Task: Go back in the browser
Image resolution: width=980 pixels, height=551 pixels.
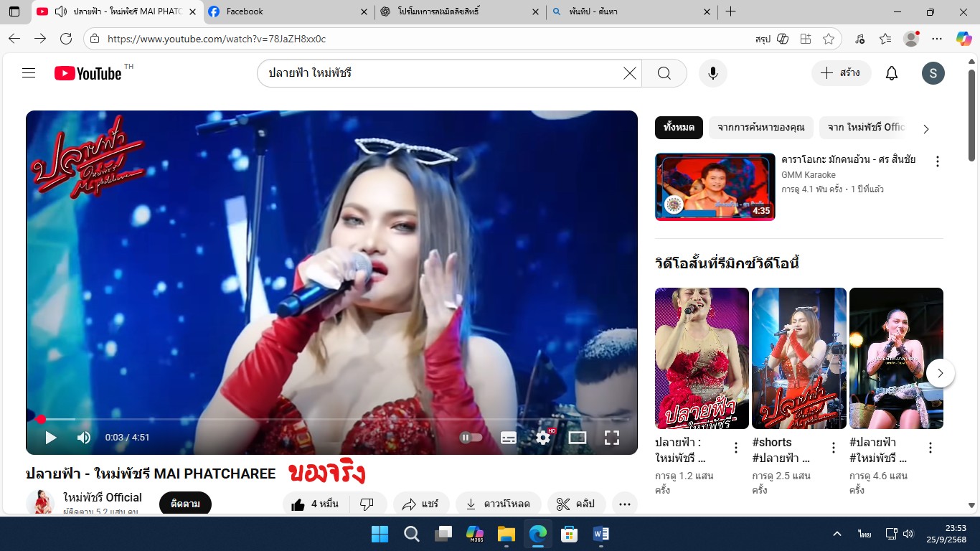Action: (14, 39)
